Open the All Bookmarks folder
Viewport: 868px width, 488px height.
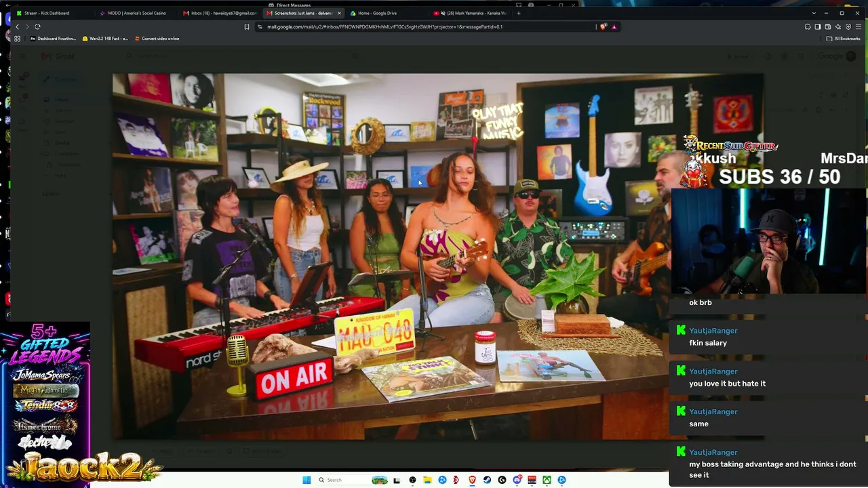[844, 39]
